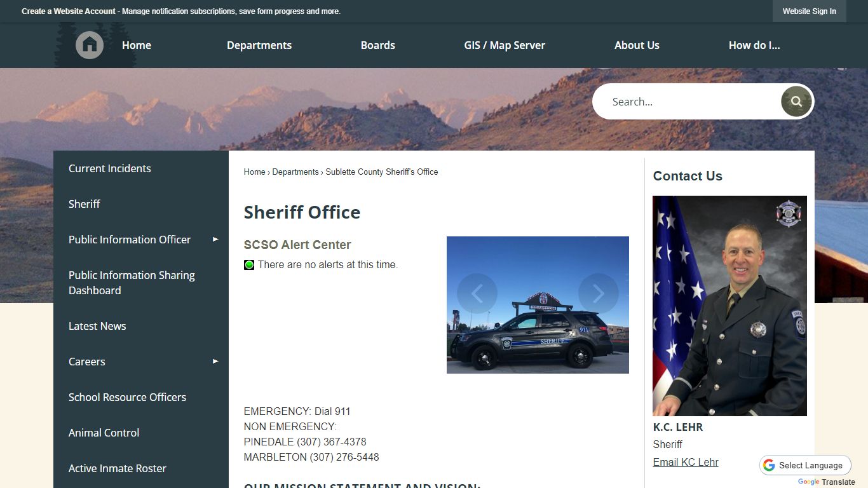This screenshot has width=868, height=488.
Task: Open Active Inmate Roster link
Action: coord(141,468)
